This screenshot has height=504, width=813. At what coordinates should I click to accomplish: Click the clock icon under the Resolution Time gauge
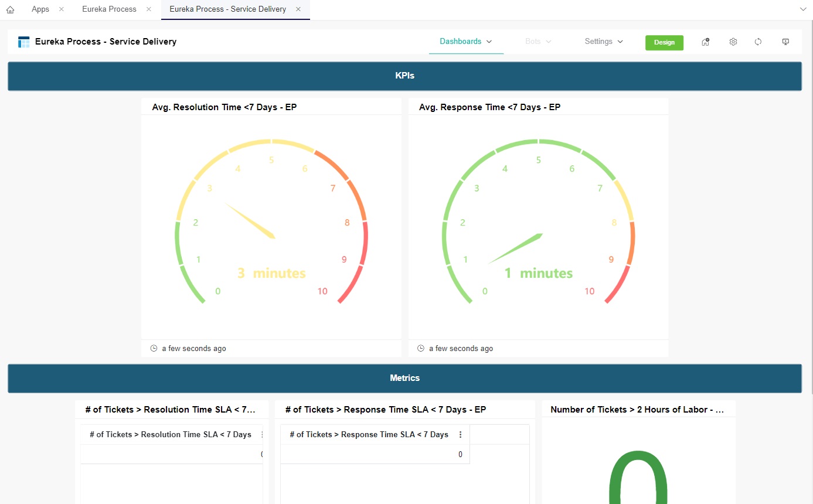tap(154, 348)
